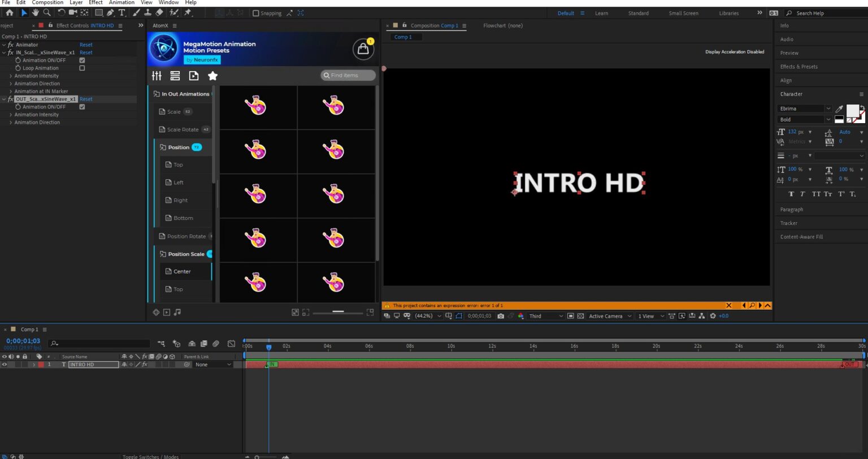Reset exposure icon in viewer bar
The width and height of the screenshot is (868, 459).
coord(713,316)
